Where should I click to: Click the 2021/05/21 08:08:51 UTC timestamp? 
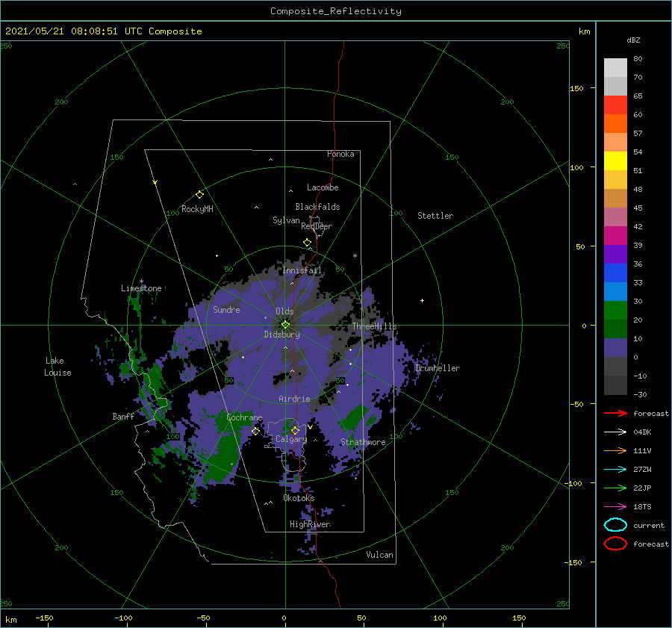point(73,31)
